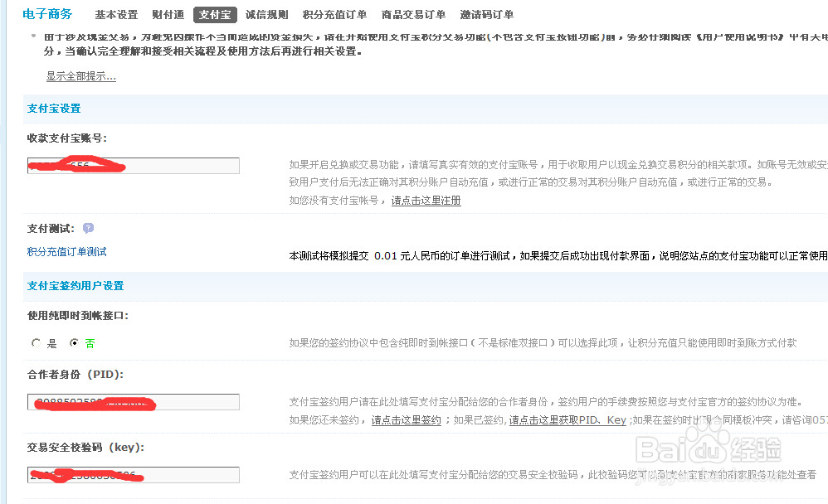Open the 商品交易订单 tab
This screenshot has height=504, width=828.
(x=413, y=15)
